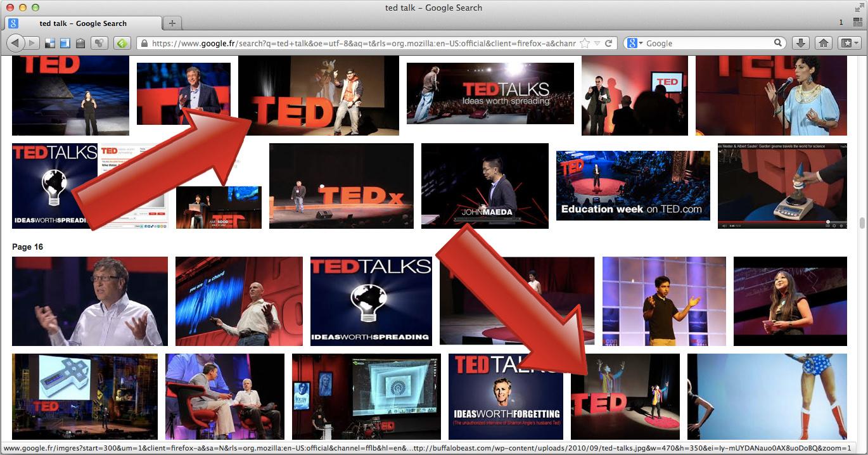Open the cross-shaped screen stage image
This screenshot has width=868, height=455.
coord(85,397)
